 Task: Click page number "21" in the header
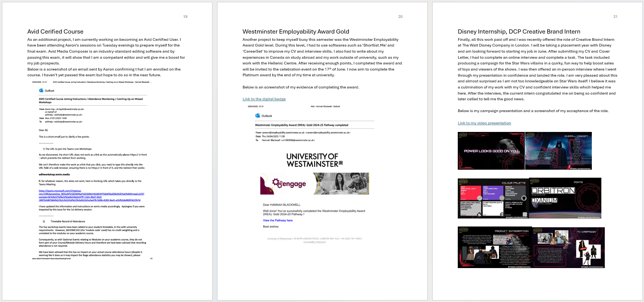click(615, 17)
